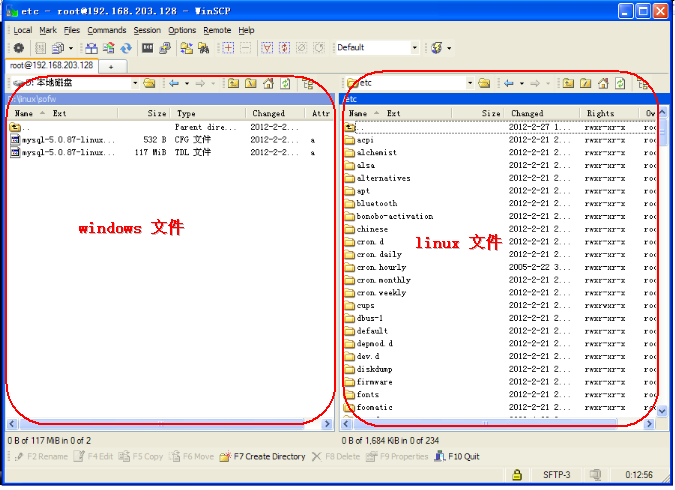675x490 pixels.
Task: Open Local menu
Action: pyautogui.click(x=22, y=30)
